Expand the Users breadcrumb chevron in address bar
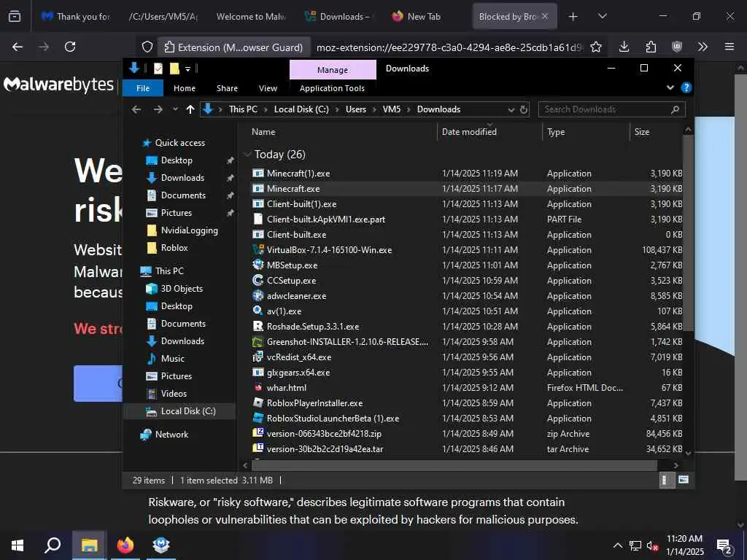The height and width of the screenshot is (560, 747). click(374, 109)
